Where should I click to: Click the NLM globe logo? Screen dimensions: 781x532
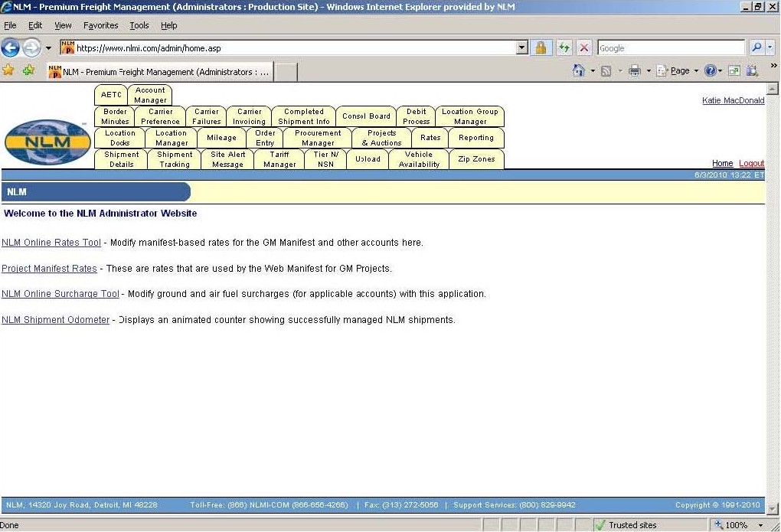click(47, 142)
